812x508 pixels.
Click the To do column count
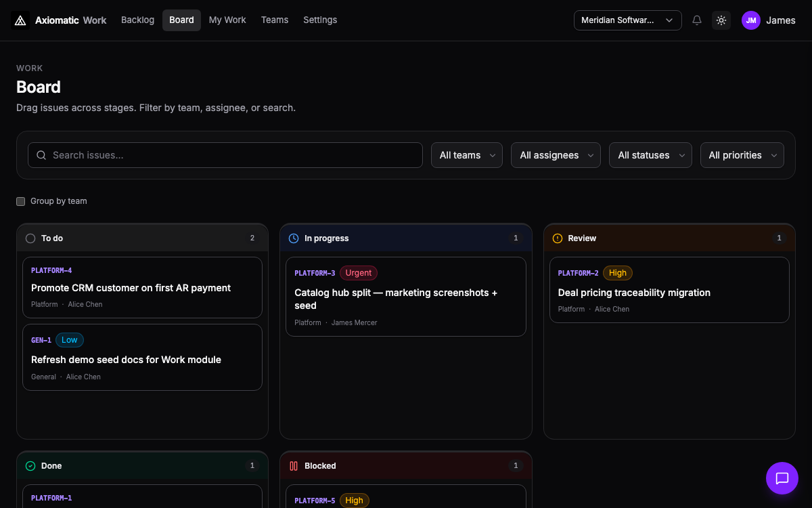252,238
